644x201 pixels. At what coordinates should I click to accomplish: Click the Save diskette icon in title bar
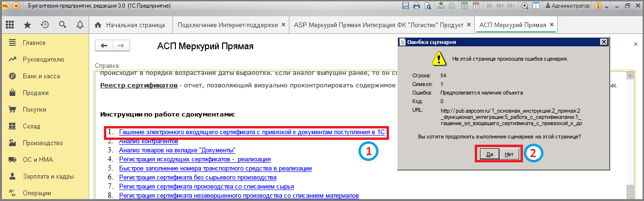click(406, 6)
